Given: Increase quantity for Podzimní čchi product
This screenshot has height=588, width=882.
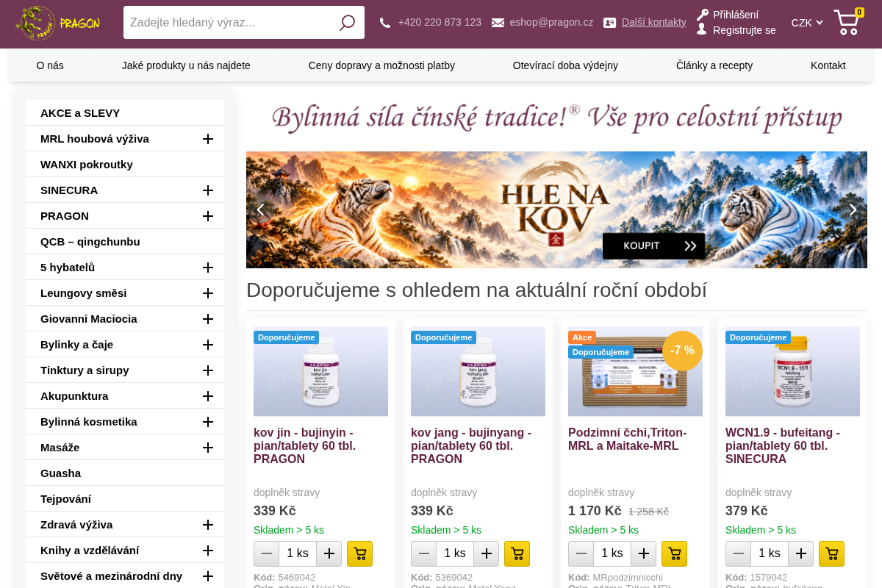Looking at the screenshot, I should (644, 553).
